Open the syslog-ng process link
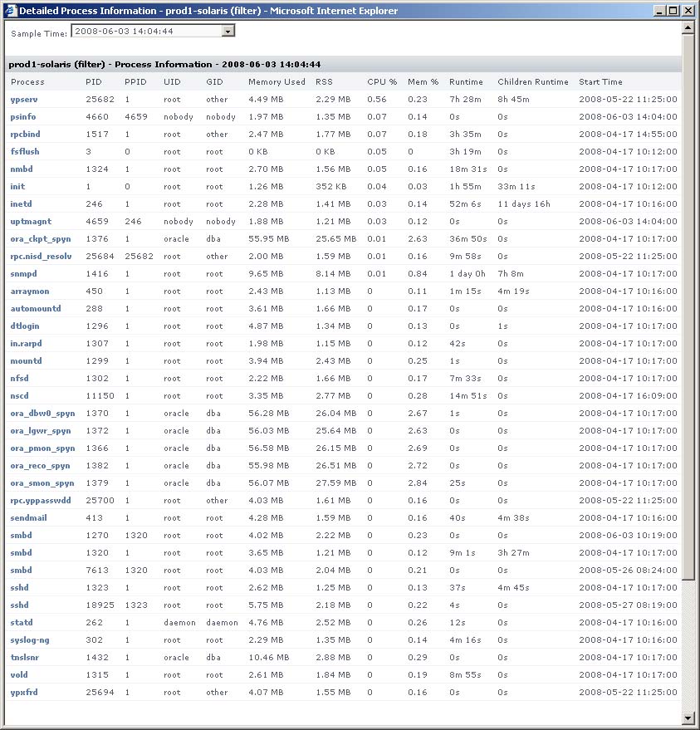The width and height of the screenshot is (700, 730). [x=29, y=640]
